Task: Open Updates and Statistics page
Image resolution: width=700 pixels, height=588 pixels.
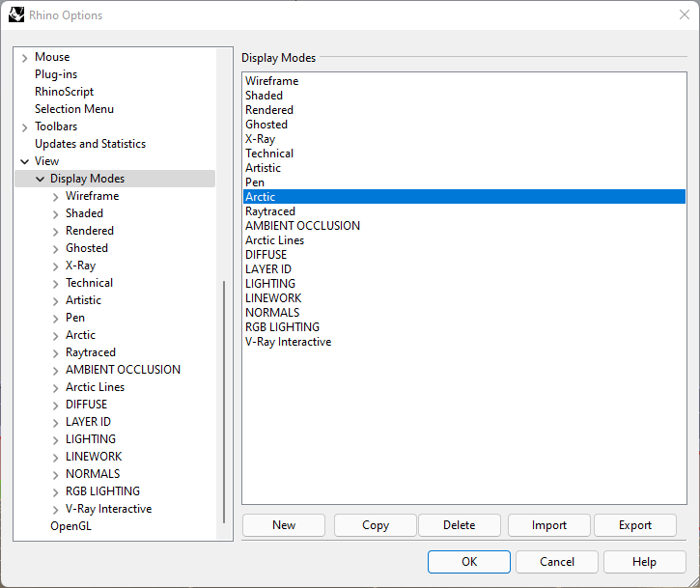Action: (x=90, y=144)
